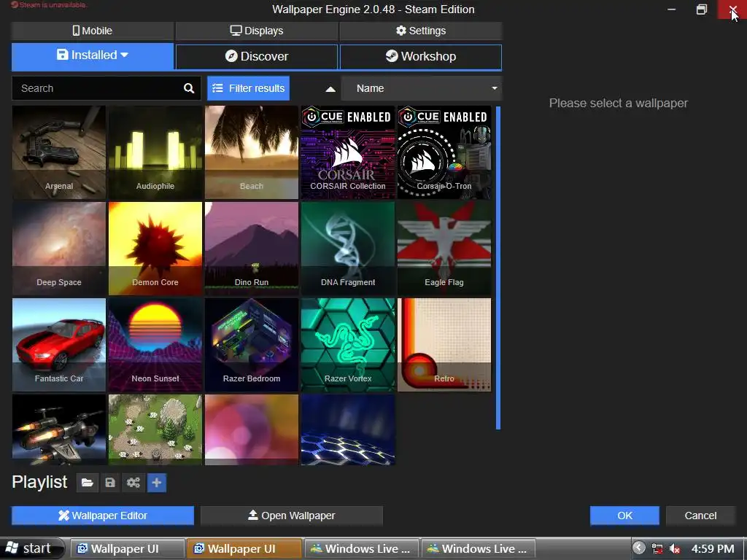The image size is (747, 560).
Task: Select the Neon Sunset wallpaper
Action: point(155,345)
